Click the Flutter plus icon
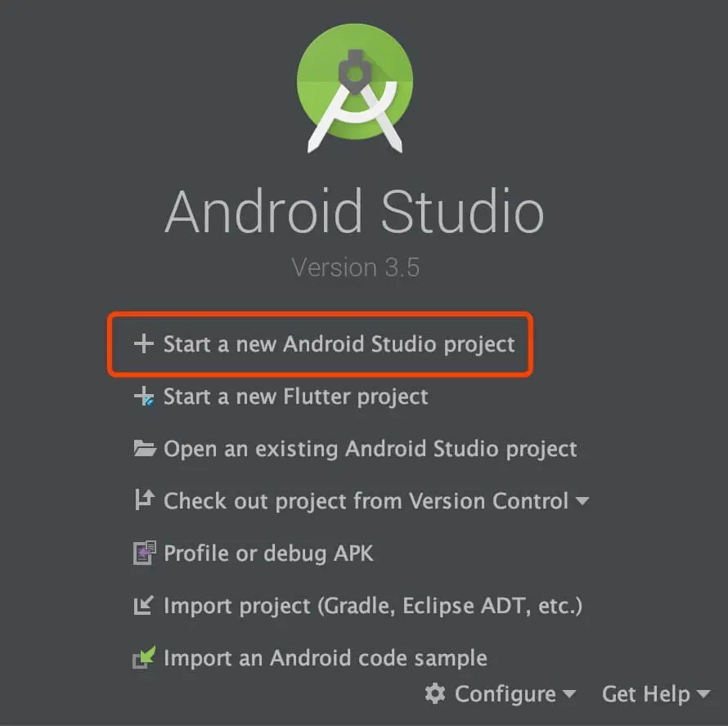728x726 pixels. point(144,397)
